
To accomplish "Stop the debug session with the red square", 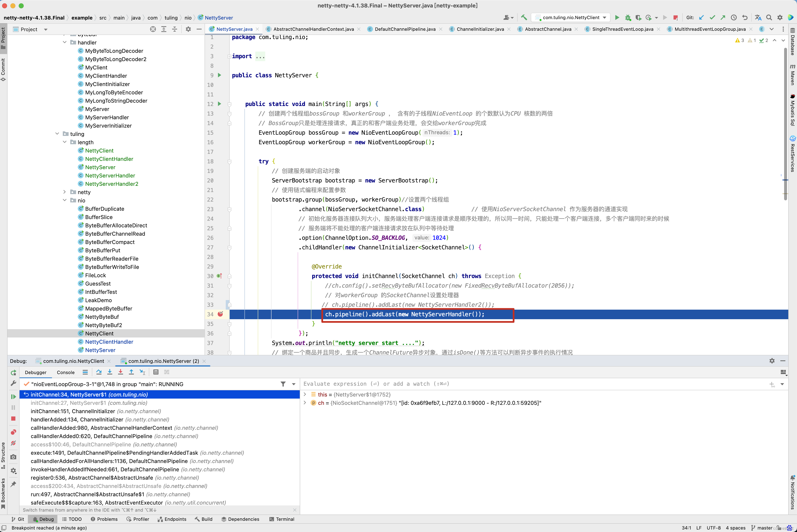I will pos(13,418).
